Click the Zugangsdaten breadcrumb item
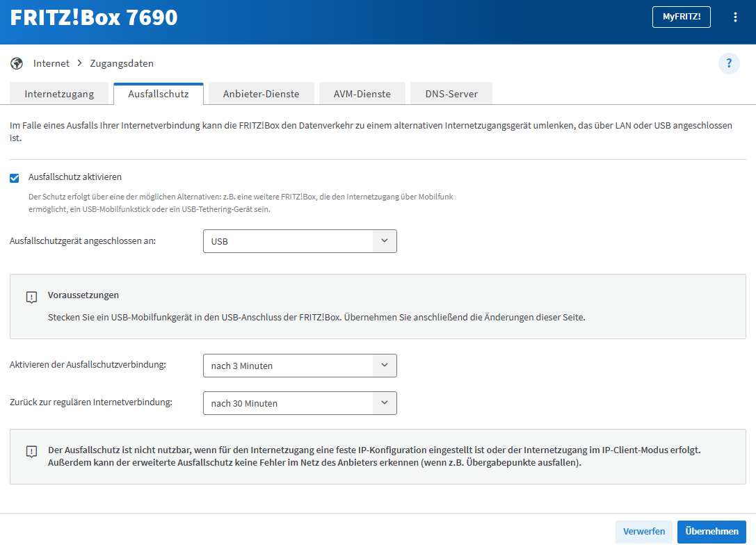The width and height of the screenshot is (756, 547). point(122,63)
